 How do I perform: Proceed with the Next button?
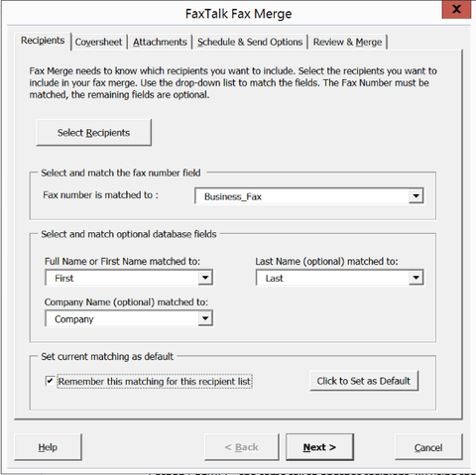coord(319,447)
